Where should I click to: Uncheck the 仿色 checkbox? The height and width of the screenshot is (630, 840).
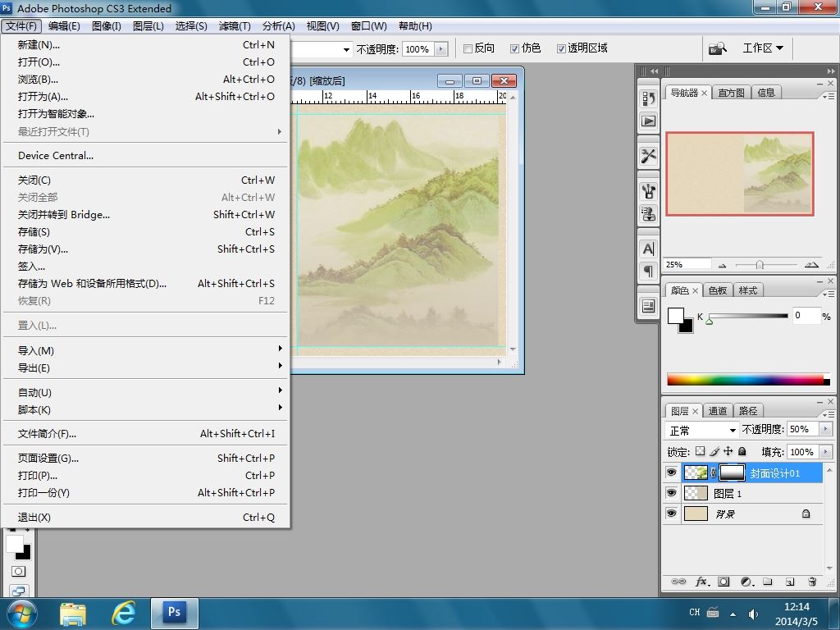coord(514,48)
